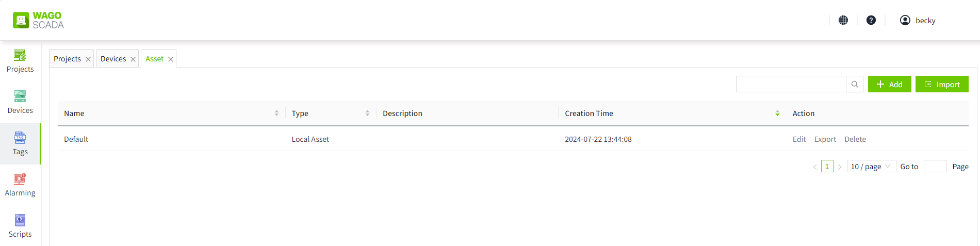The width and height of the screenshot is (980, 246).
Task: Open the Scripts sidebar section
Action: 20,226
